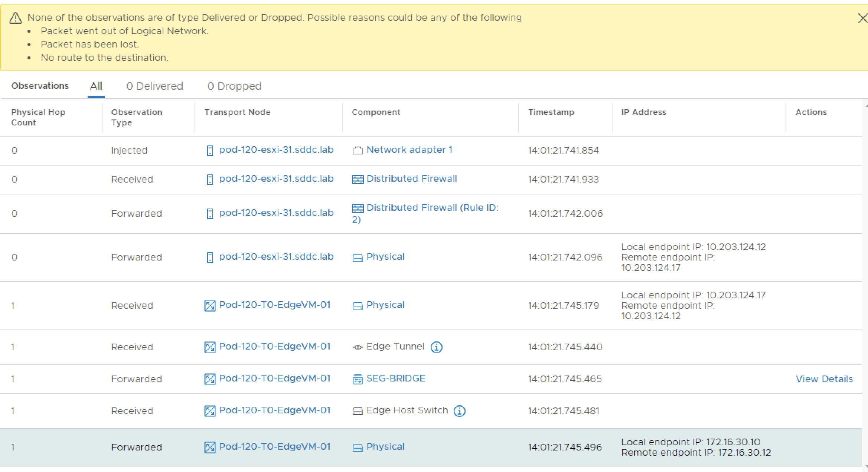Open the Network adapter 1 link
The height and width of the screenshot is (472, 868).
[x=409, y=150]
